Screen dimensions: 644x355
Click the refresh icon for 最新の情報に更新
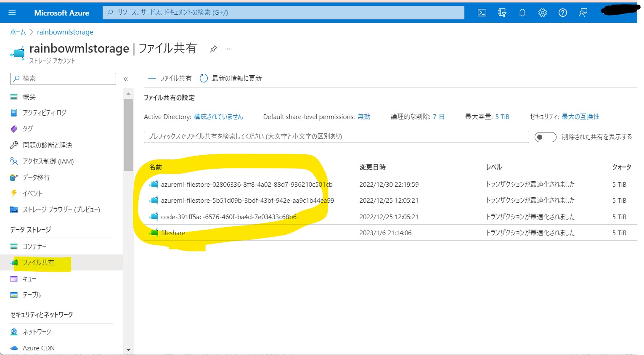tap(204, 78)
